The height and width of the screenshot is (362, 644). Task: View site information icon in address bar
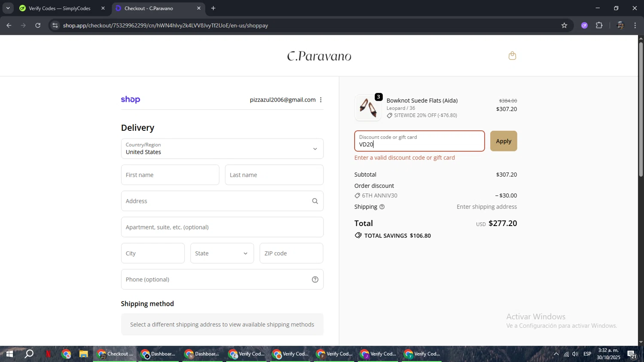(55, 25)
